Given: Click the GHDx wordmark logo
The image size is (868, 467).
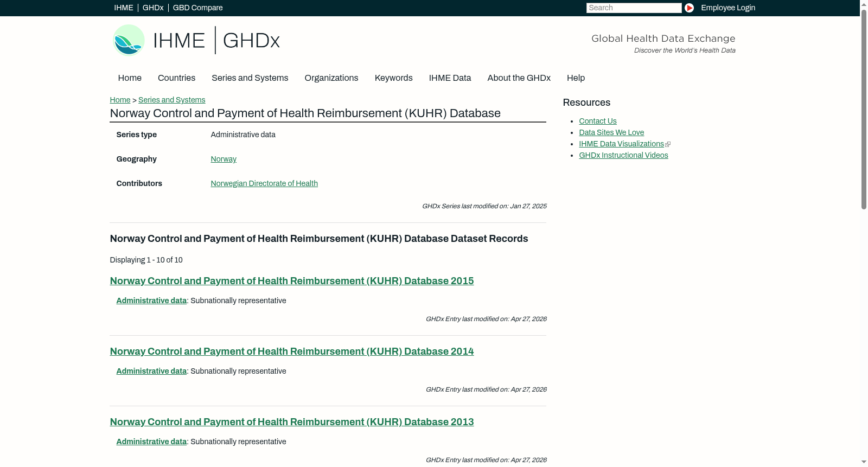Looking at the screenshot, I should tap(251, 40).
